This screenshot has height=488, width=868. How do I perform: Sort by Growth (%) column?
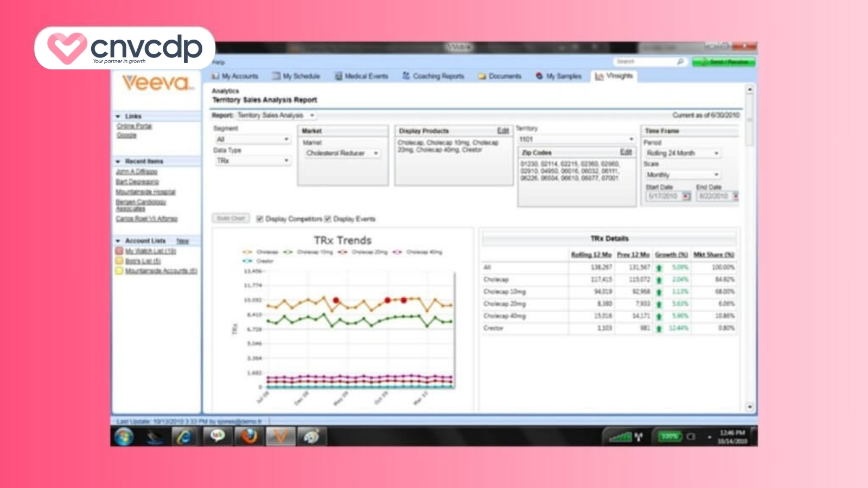672,255
